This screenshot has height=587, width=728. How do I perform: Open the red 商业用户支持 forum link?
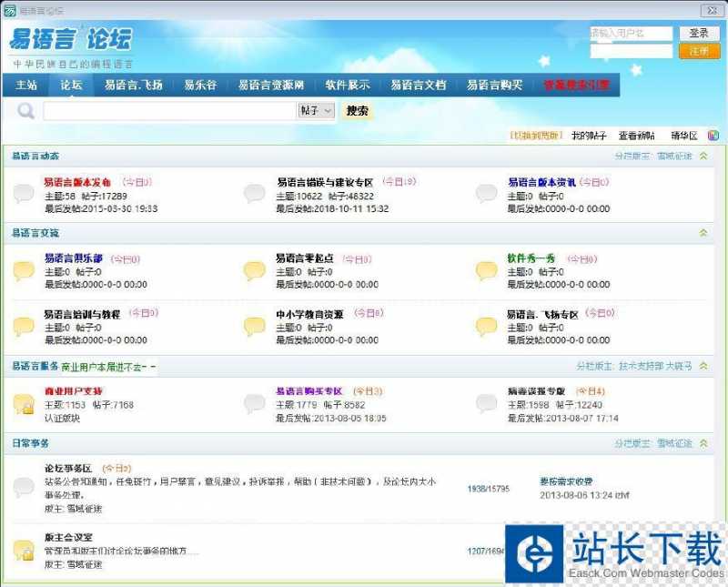74,391
